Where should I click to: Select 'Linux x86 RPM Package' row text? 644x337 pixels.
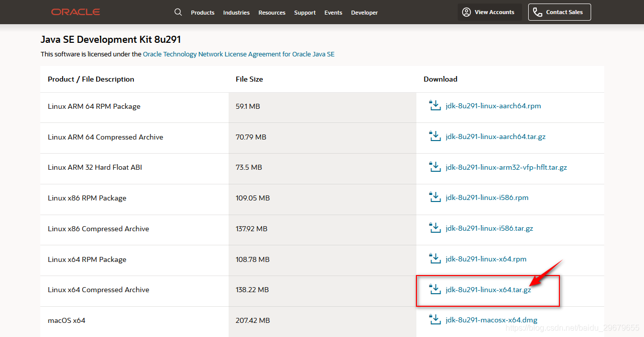point(87,198)
